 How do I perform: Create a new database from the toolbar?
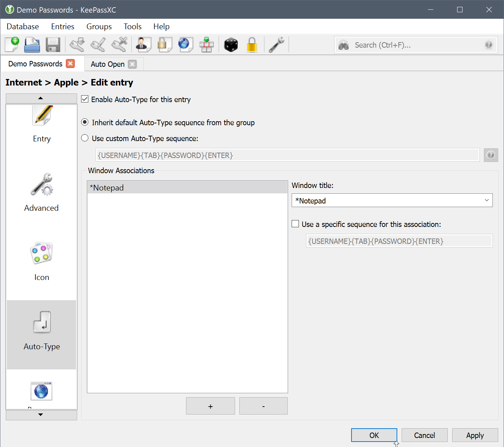[12, 44]
